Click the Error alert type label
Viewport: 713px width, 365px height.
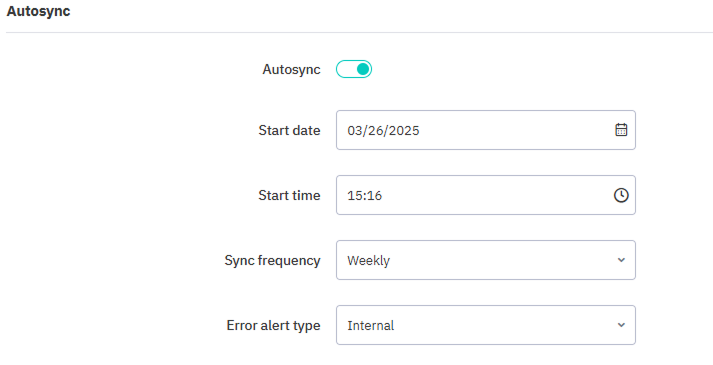coord(273,325)
